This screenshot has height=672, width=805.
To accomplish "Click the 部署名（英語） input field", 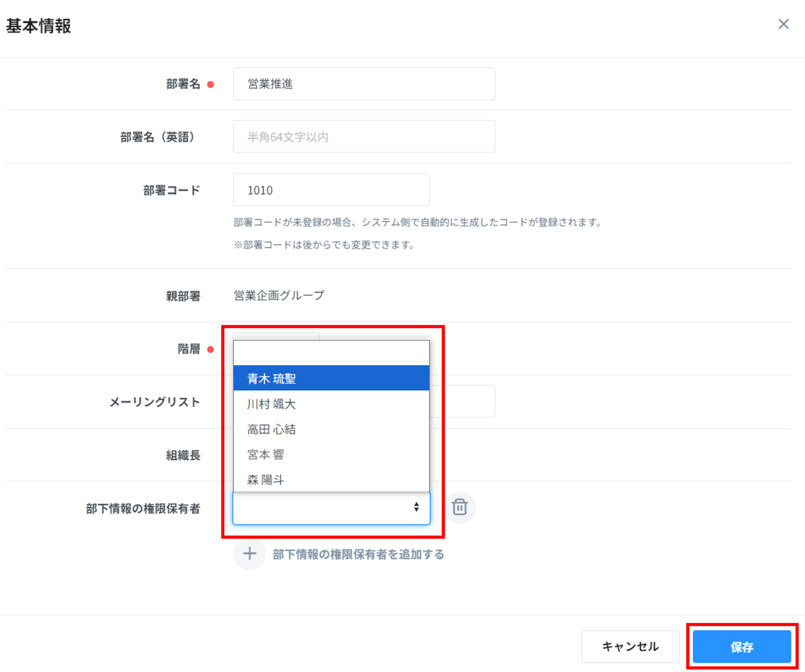I will tap(364, 137).
